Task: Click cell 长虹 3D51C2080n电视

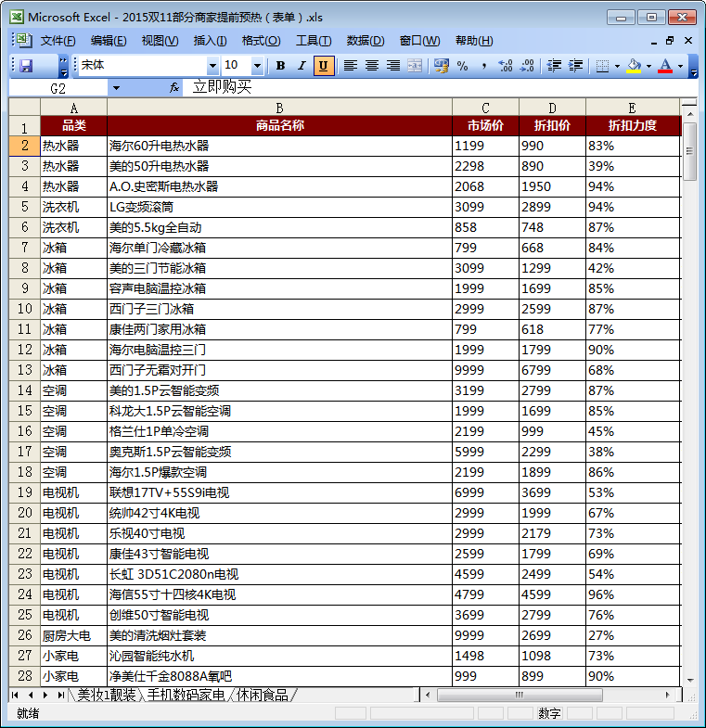Action: click(279, 574)
